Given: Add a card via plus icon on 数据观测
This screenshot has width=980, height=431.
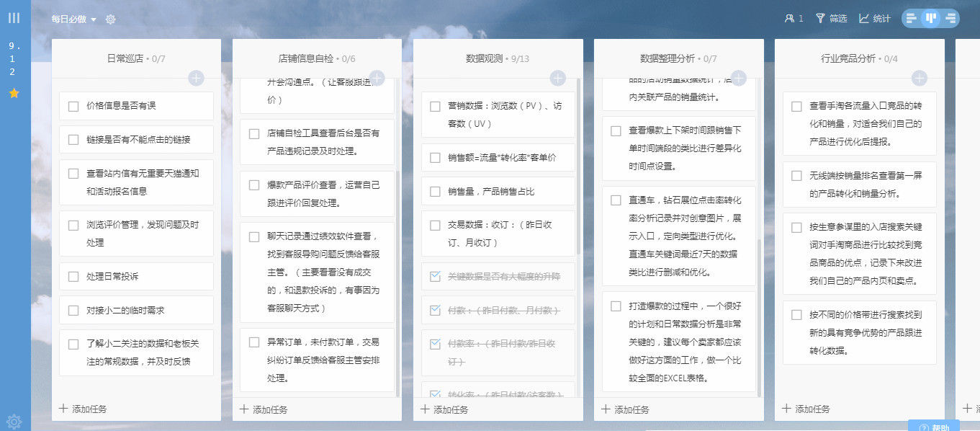Looking at the screenshot, I should [x=559, y=77].
